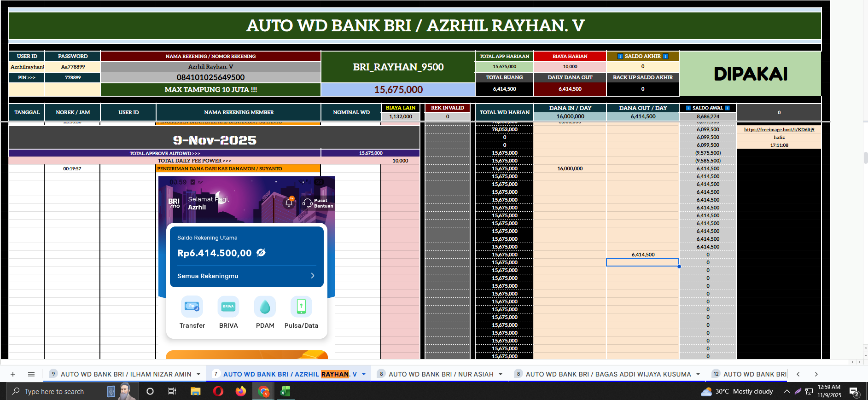
Task: Click the vertical scrollbar thumb on the right edge
Action: [866, 157]
